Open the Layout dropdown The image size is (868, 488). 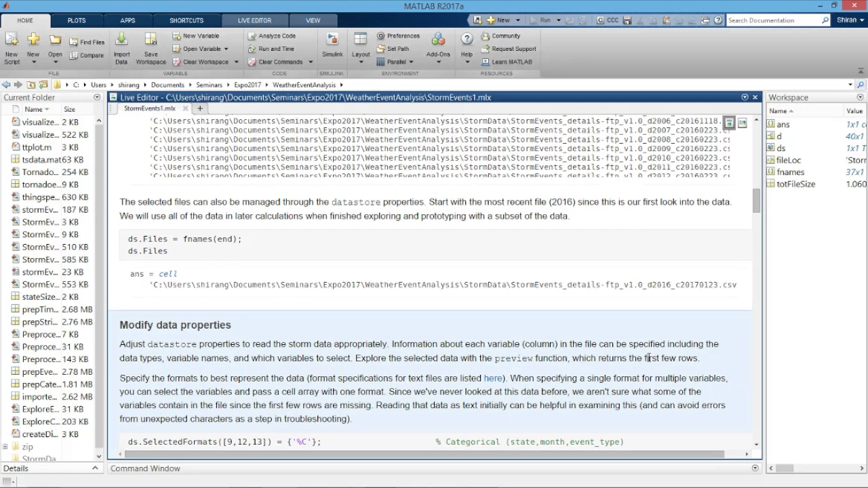tap(361, 62)
